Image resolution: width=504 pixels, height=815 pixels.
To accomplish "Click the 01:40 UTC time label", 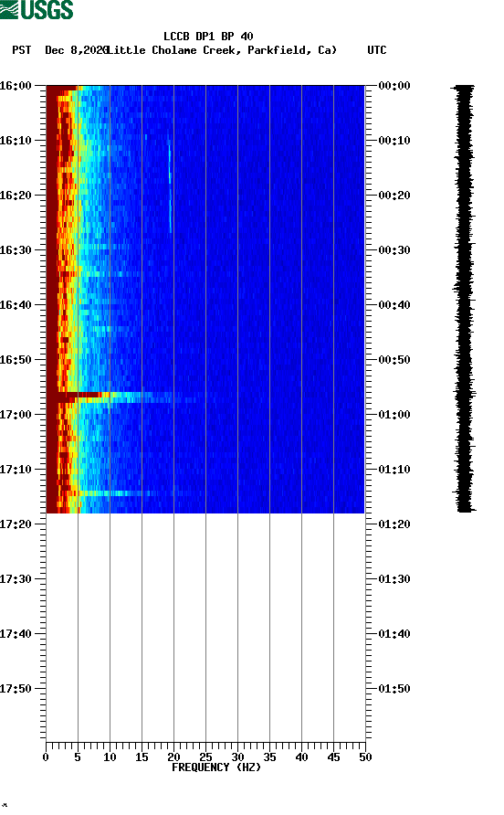I will pyautogui.click(x=394, y=634).
